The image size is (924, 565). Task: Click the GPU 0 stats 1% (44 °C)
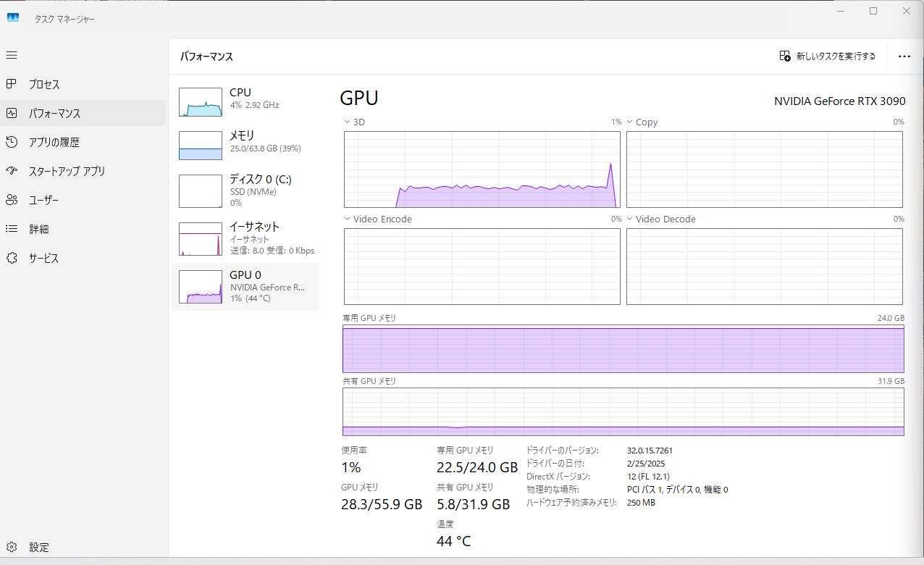251,298
